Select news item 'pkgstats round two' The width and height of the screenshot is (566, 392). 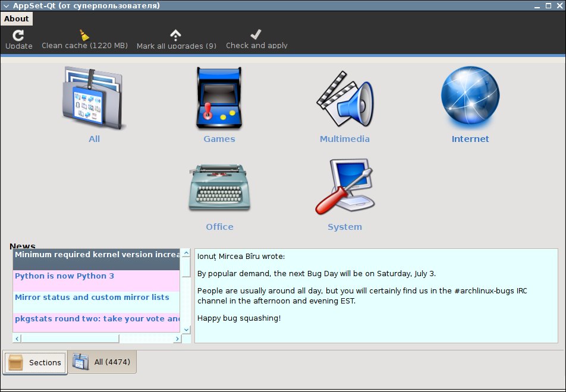pos(96,323)
